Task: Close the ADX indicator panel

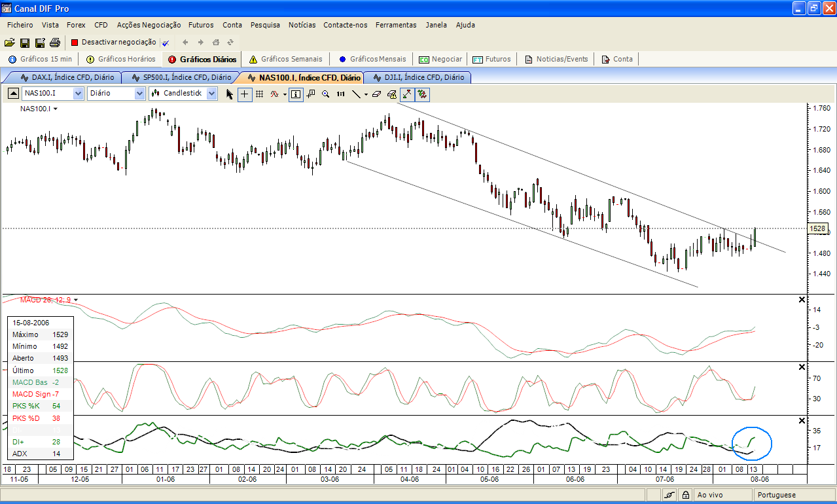Action: point(802,420)
